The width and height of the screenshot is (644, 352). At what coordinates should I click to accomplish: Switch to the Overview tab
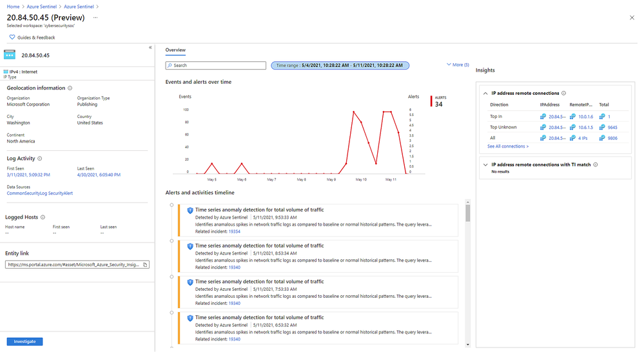point(175,50)
